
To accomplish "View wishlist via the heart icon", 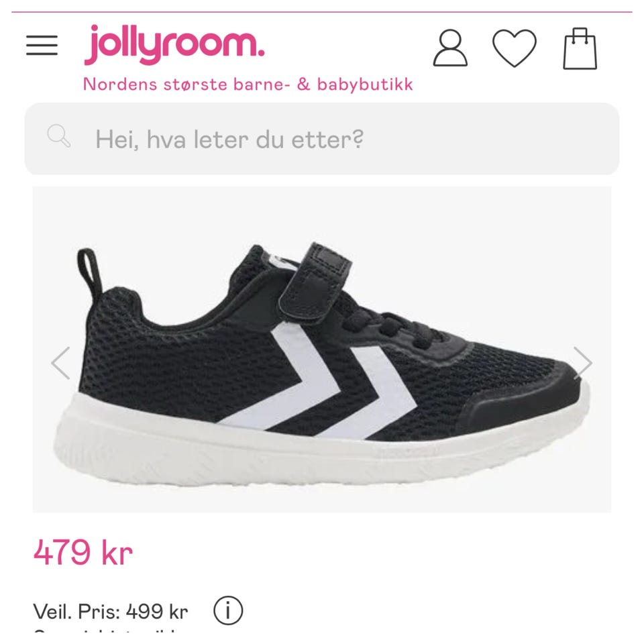I will [515, 48].
